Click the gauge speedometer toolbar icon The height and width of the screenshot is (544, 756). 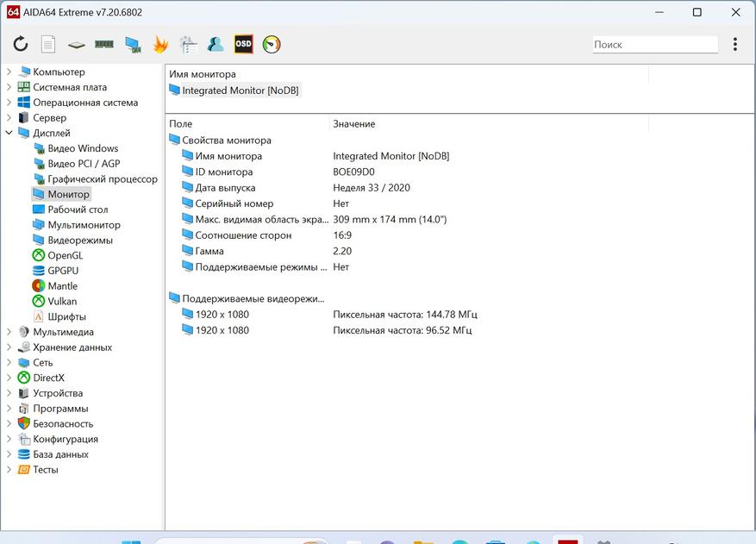tap(272, 44)
